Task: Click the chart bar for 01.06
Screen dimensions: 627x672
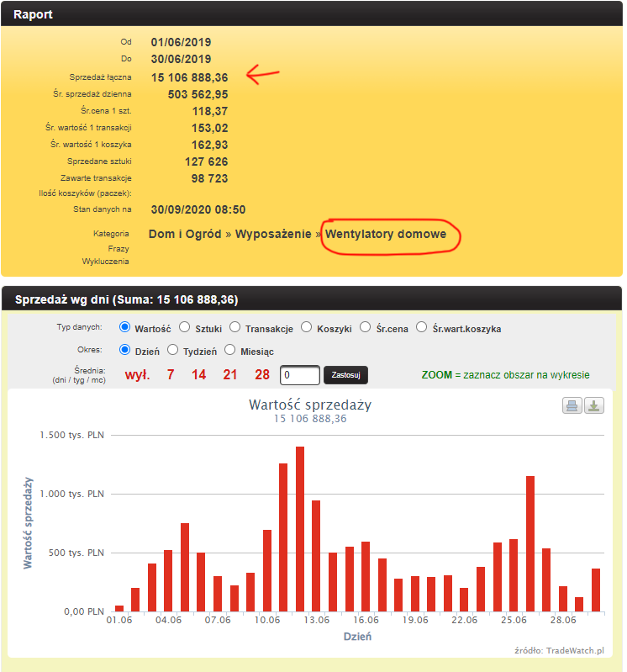Action: click(x=119, y=609)
